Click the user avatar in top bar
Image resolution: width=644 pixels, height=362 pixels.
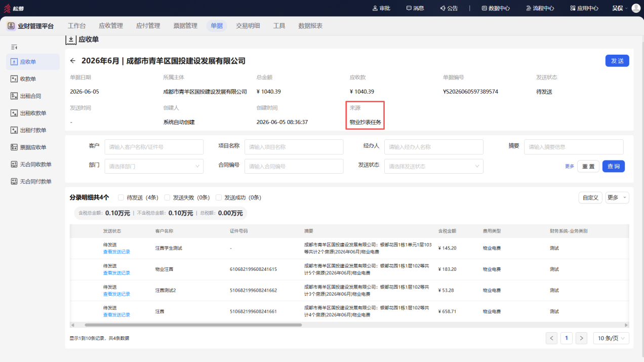coord(636,8)
